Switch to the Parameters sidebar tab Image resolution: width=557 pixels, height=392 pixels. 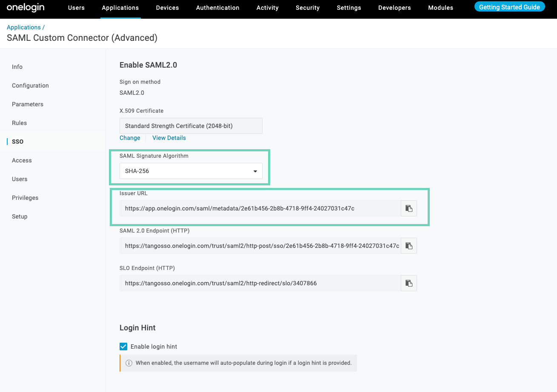click(x=28, y=104)
